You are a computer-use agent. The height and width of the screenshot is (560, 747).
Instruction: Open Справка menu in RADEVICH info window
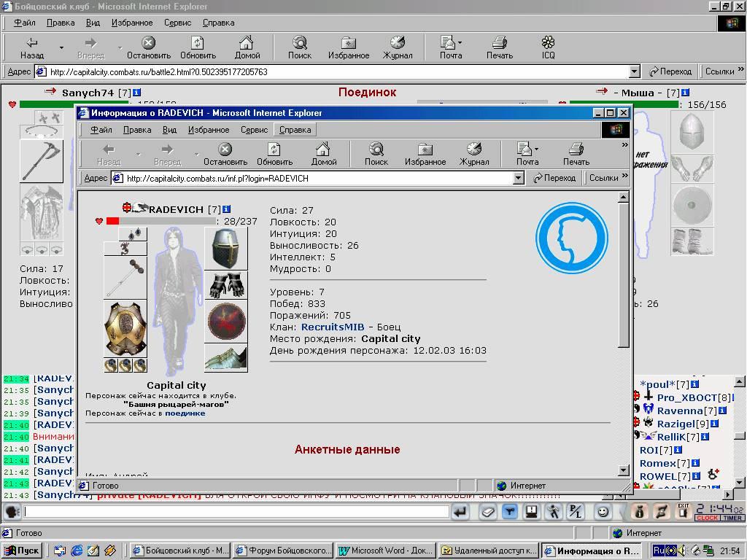click(x=295, y=130)
